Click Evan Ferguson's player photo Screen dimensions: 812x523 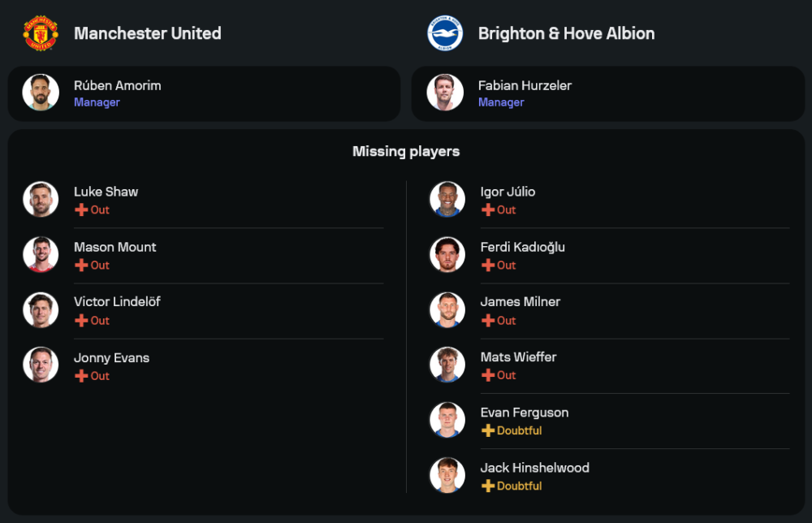coord(447,420)
